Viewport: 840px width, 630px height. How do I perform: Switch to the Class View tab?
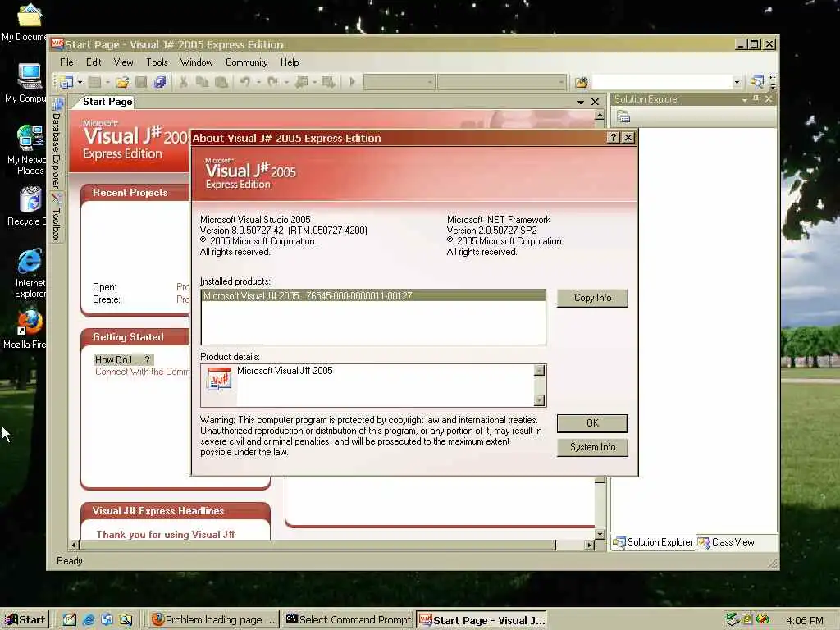726,542
